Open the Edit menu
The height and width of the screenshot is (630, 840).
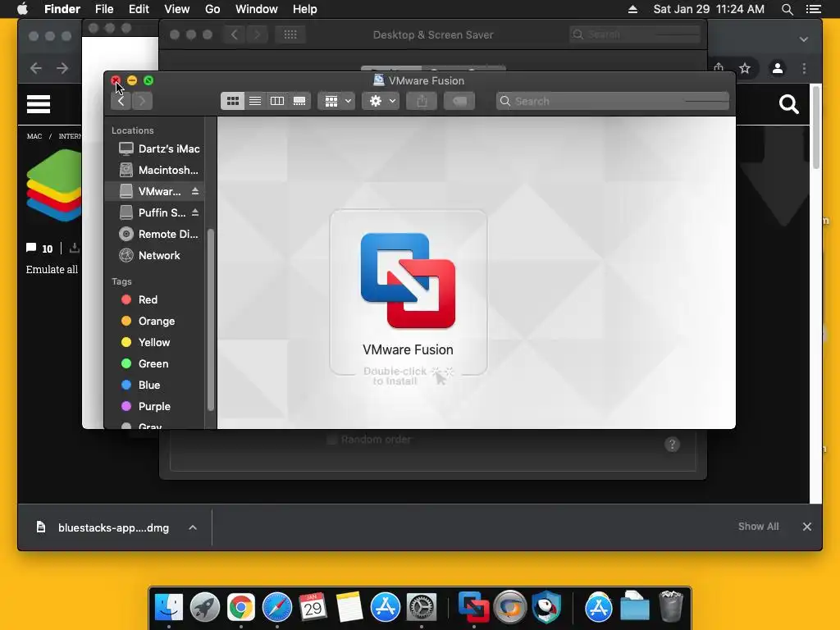coord(139,9)
